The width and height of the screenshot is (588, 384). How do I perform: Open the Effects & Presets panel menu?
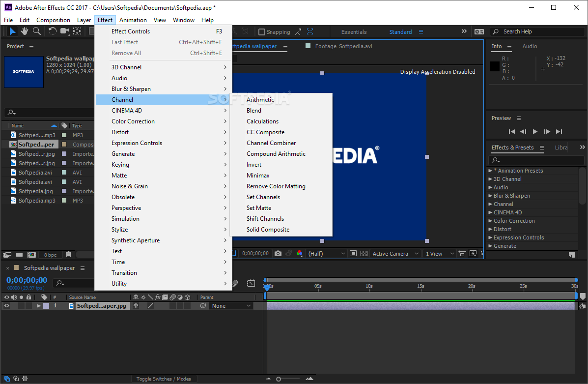[x=541, y=148]
